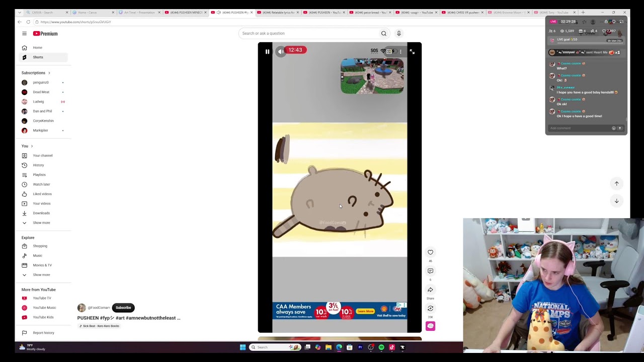
Task: Show more items under Explore
Action: (x=43, y=275)
